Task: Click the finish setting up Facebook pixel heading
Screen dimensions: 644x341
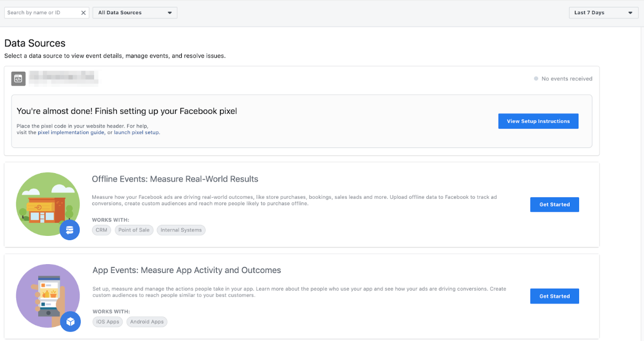Action: tap(127, 111)
